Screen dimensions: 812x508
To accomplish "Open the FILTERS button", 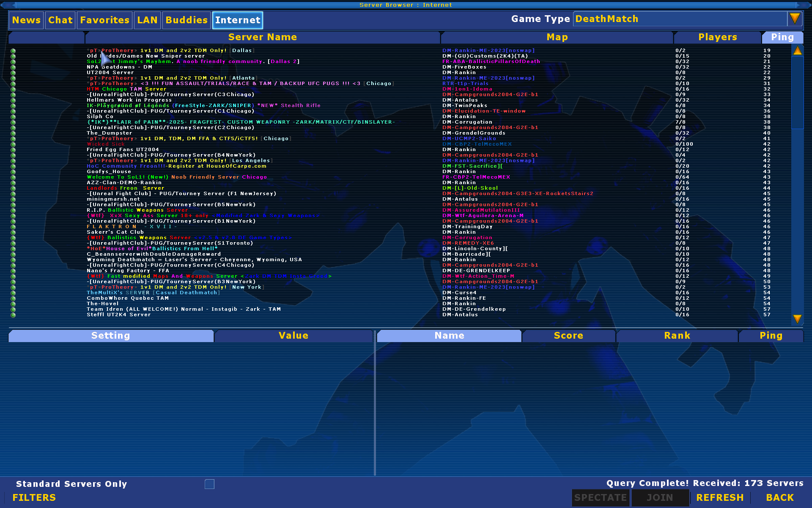I will pyautogui.click(x=34, y=497).
